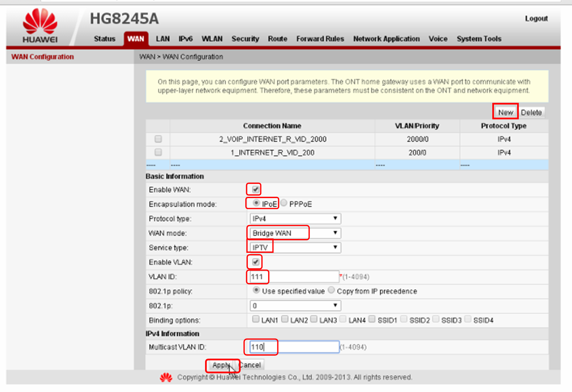Image resolution: width=572 pixels, height=392 pixels.
Task: Check the 1_INTERNET_R_VID_200 row checkbox
Action: 158,152
